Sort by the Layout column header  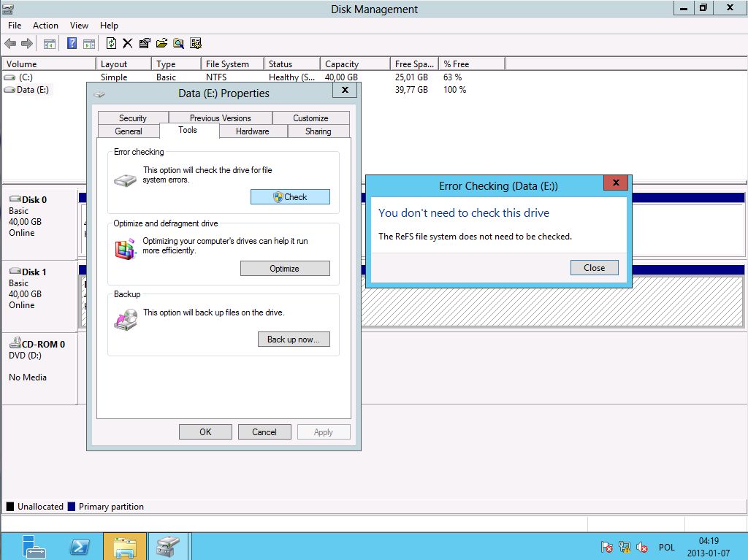(124, 64)
